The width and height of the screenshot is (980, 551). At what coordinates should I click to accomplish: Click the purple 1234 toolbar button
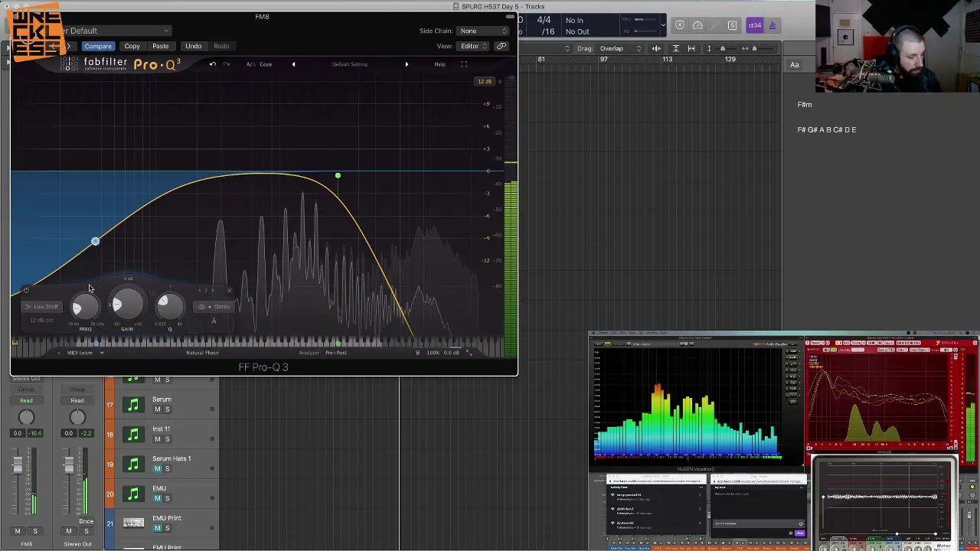(754, 26)
